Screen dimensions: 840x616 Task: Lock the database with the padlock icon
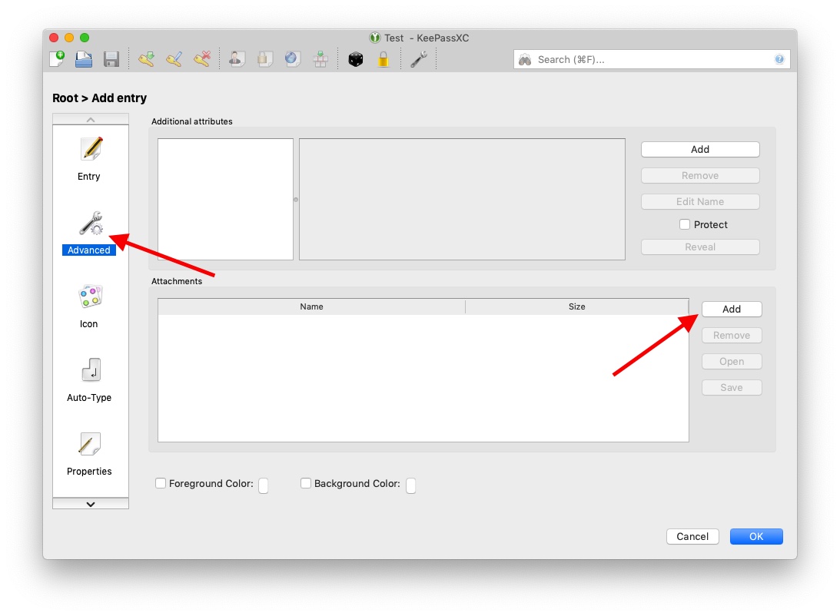click(x=383, y=58)
